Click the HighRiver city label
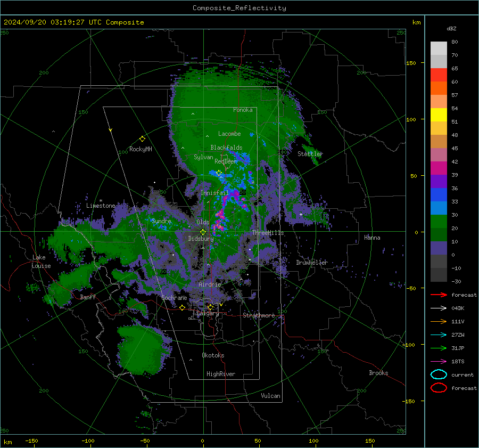 coord(221,374)
